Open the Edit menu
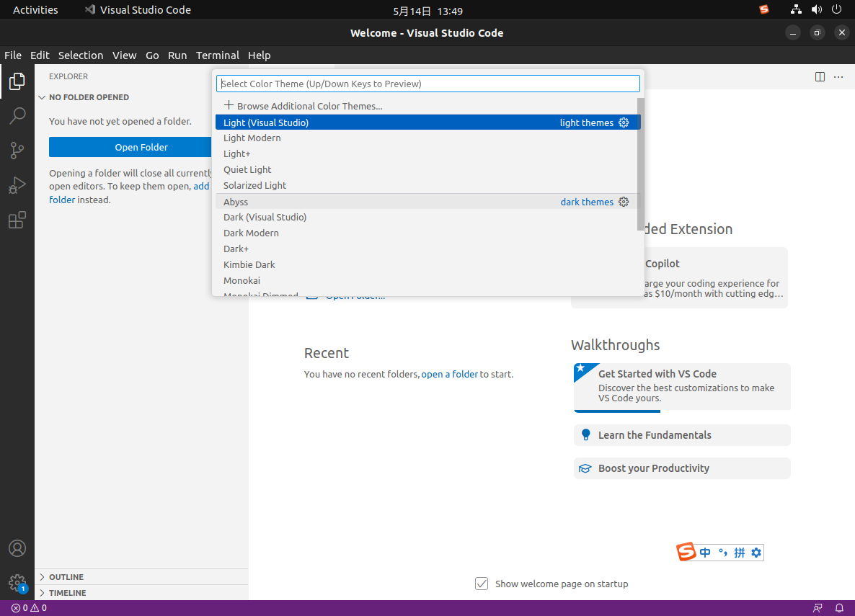855x616 pixels. pyautogui.click(x=40, y=55)
